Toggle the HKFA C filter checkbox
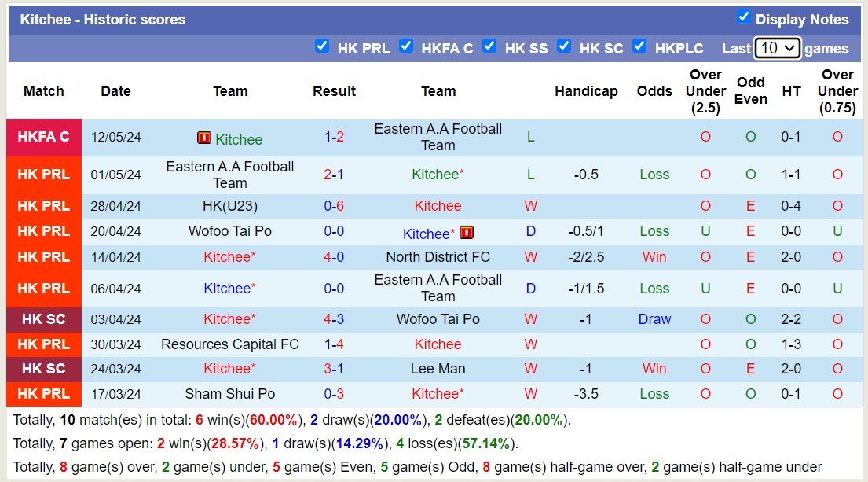Image resolution: width=868 pixels, height=482 pixels. click(x=406, y=46)
